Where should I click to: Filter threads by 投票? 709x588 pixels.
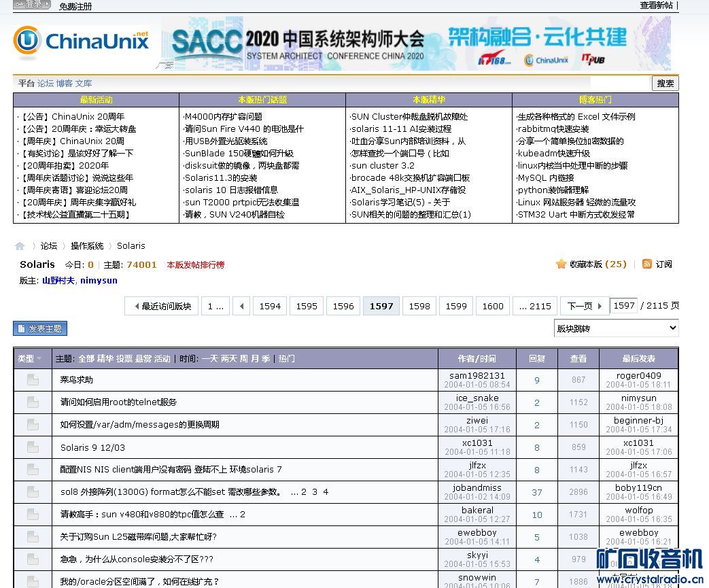pyautogui.click(x=124, y=359)
